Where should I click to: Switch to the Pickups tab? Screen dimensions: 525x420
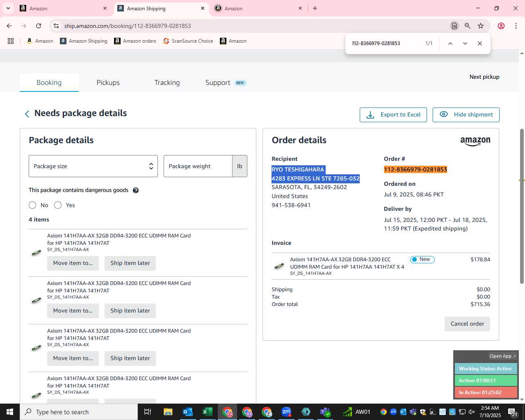(x=108, y=82)
